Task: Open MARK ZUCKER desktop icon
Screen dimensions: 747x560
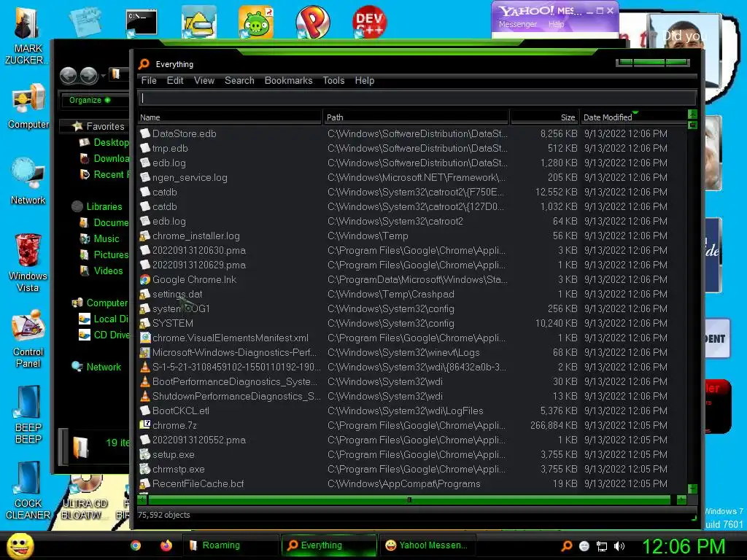Action: [x=26, y=36]
